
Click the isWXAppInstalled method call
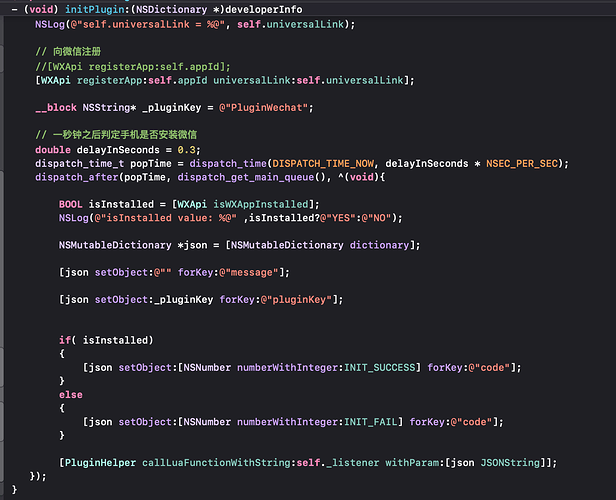click(261, 204)
